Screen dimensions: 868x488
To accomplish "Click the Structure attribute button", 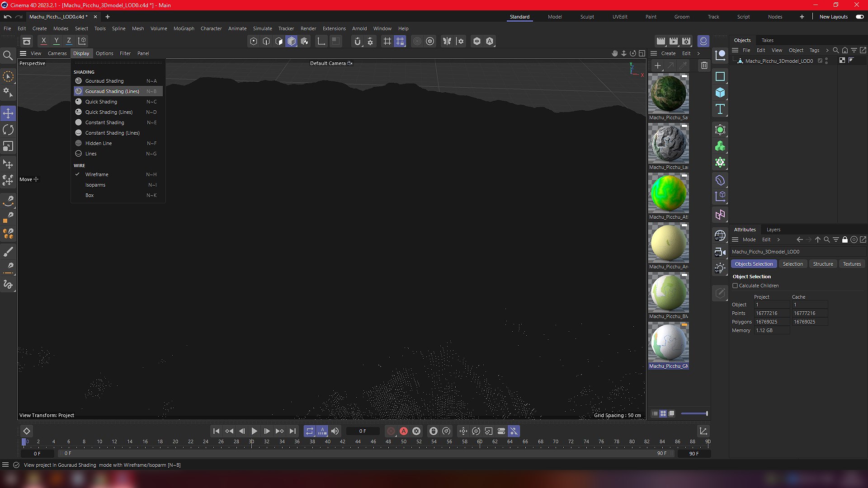I will point(823,264).
